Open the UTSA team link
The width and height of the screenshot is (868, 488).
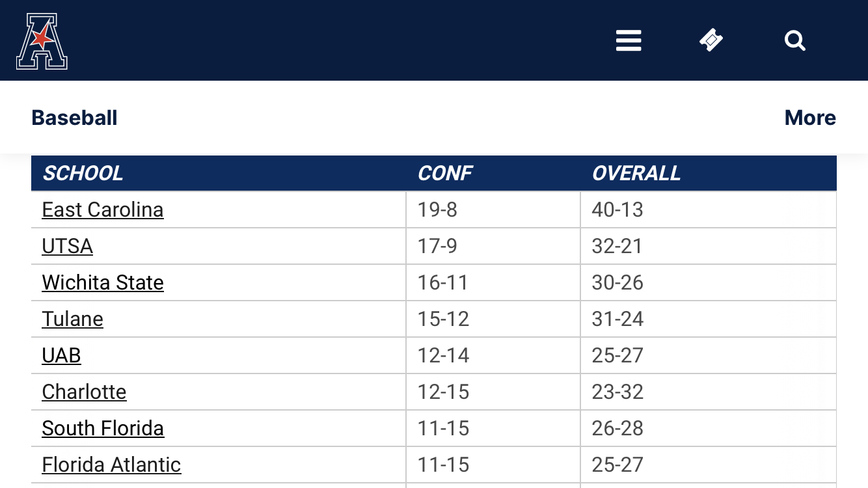(x=67, y=246)
